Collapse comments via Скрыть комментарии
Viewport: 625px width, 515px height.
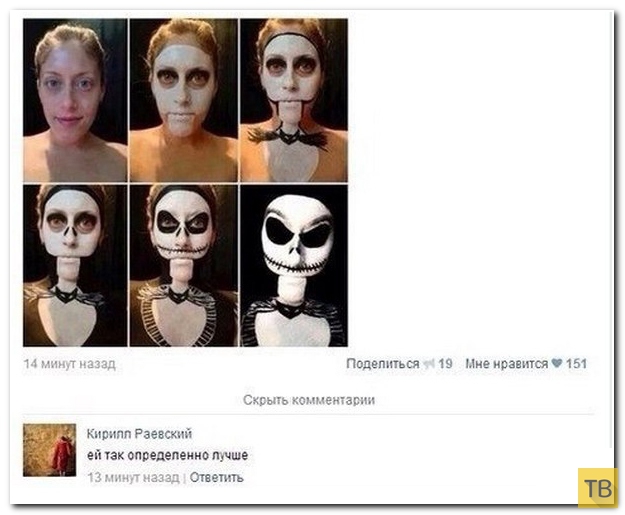(309, 400)
